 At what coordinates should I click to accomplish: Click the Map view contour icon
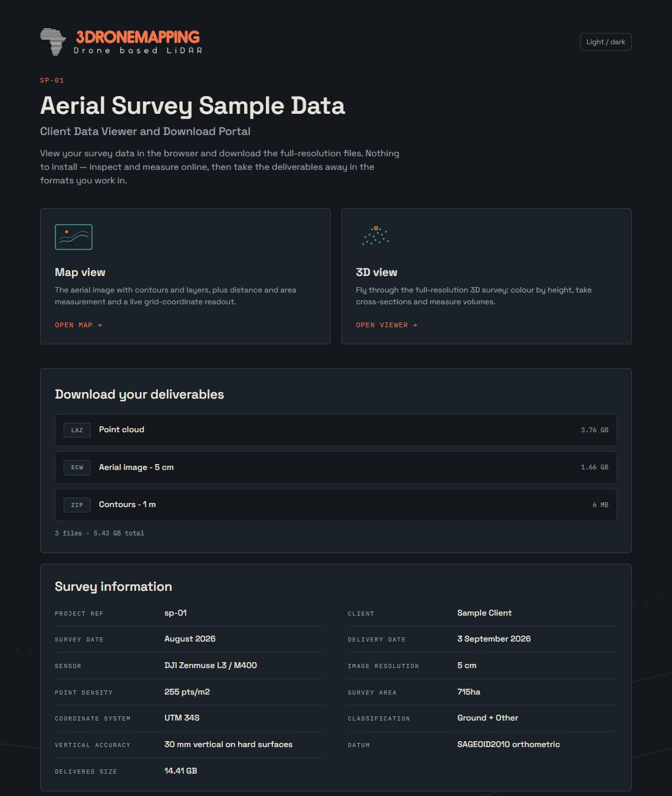click(74, 237)
